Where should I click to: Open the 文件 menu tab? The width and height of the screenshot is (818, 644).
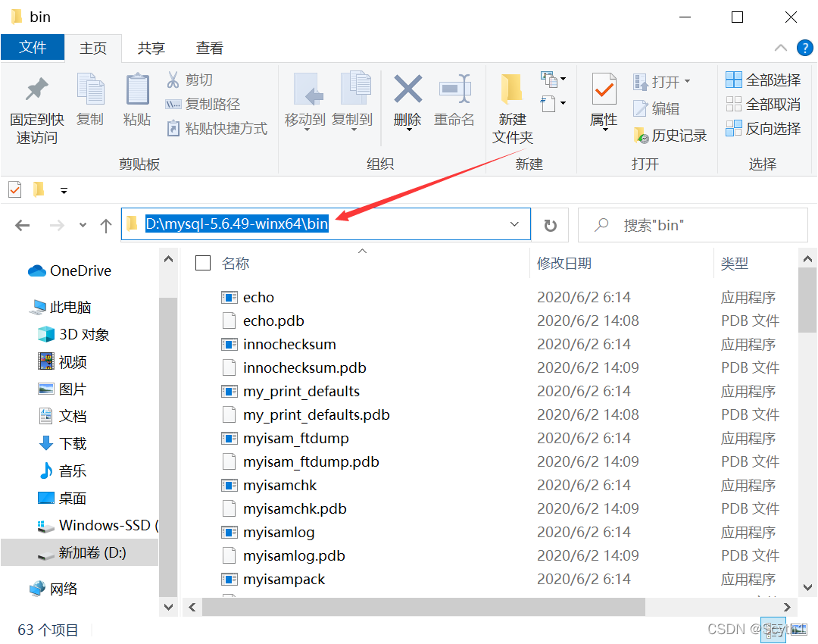point(33,48)
